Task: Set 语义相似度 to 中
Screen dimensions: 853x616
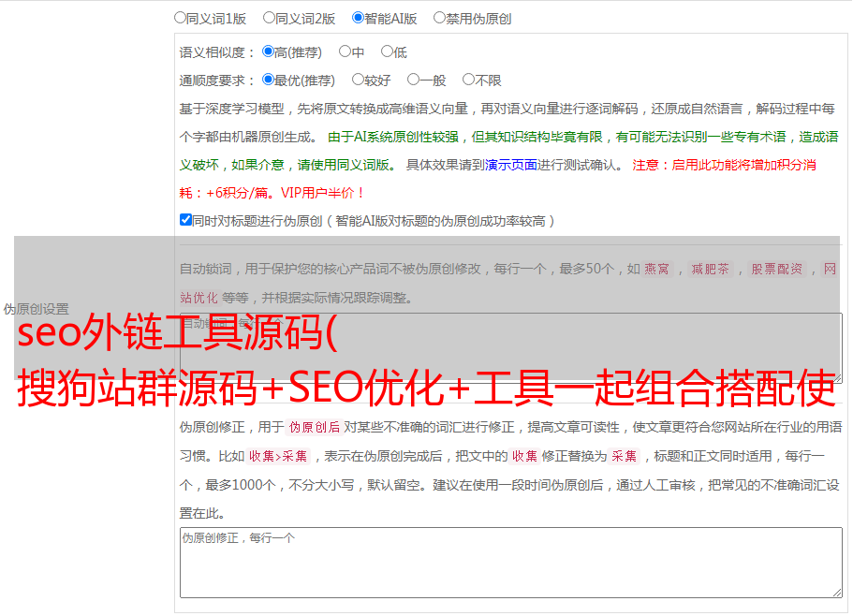Action: (x=345, y=51)
